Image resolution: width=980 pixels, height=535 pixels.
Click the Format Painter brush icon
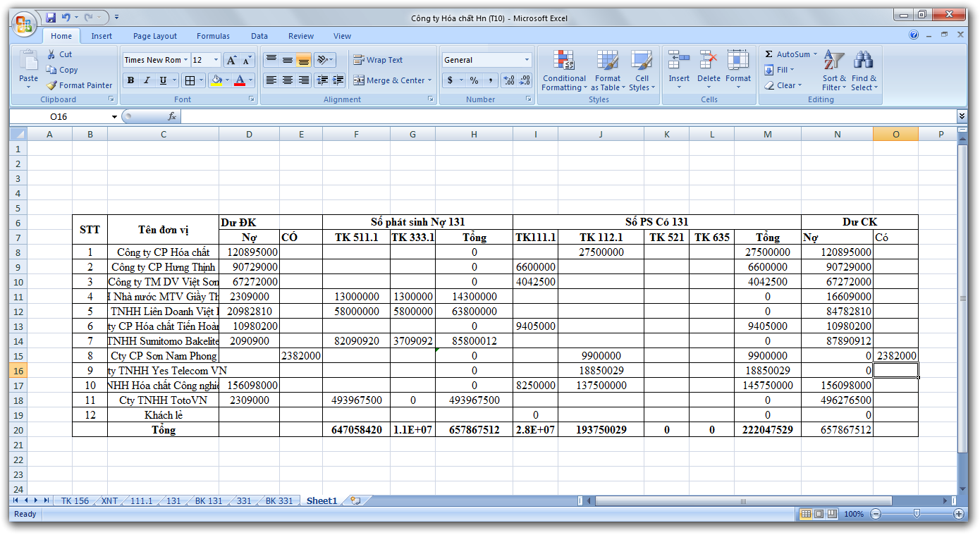52,85
